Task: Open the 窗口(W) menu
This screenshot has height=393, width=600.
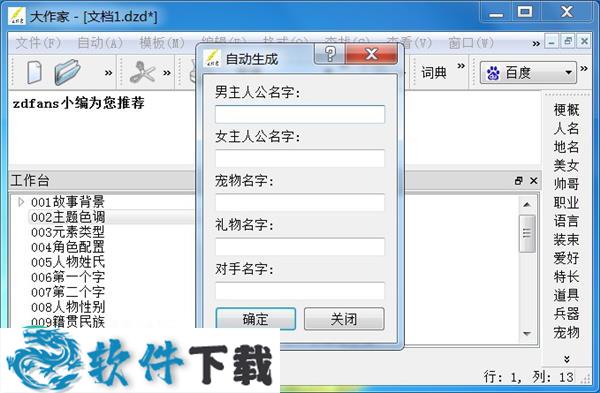Action: click(x=471, y=43)
